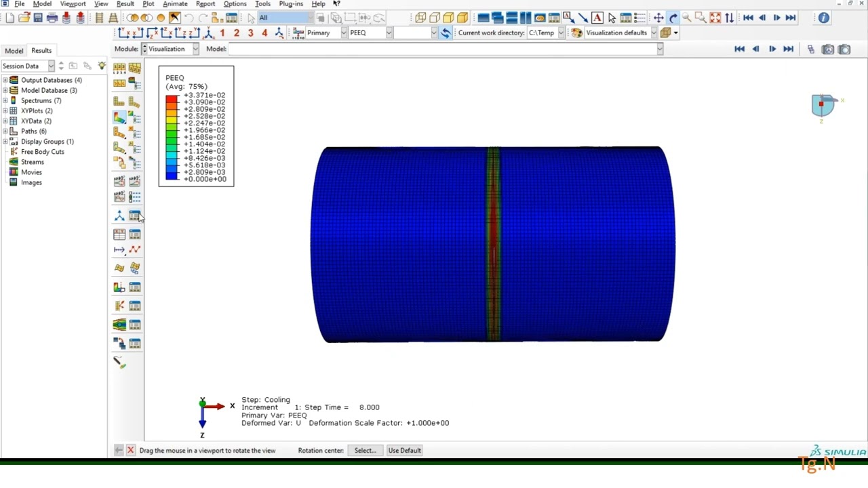Expand the XYPlots (2) node
Viewport: 868px width, 488px height.
[5, 110]
